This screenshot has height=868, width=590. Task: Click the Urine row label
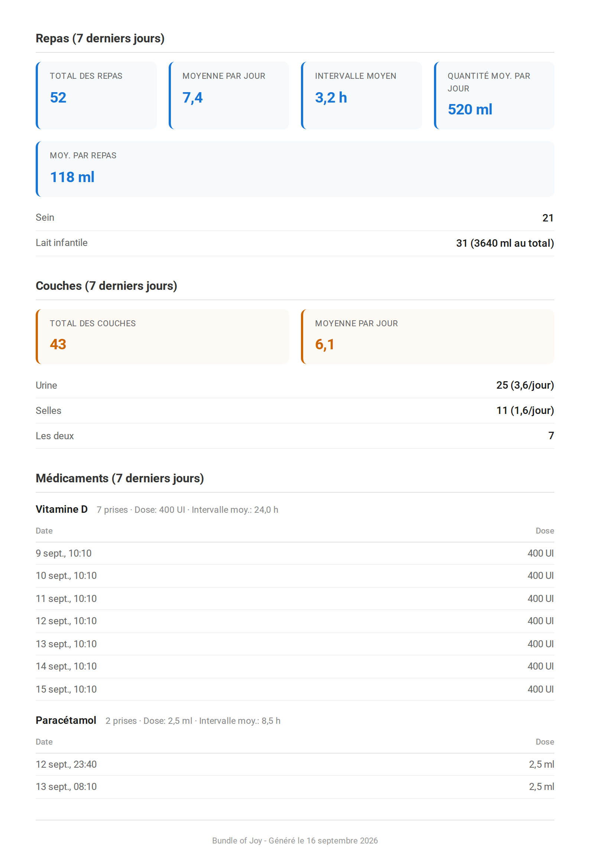[46, 385]
